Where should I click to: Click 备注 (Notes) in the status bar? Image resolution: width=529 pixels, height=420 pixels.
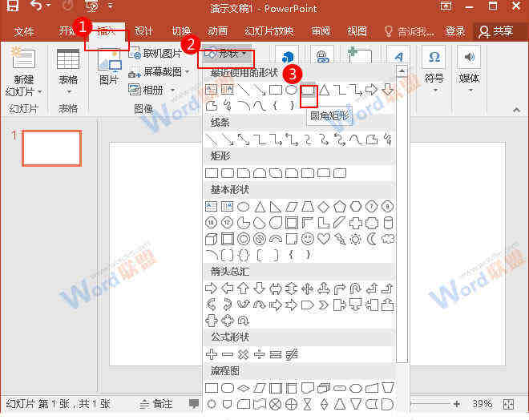(x=155, y=403)
